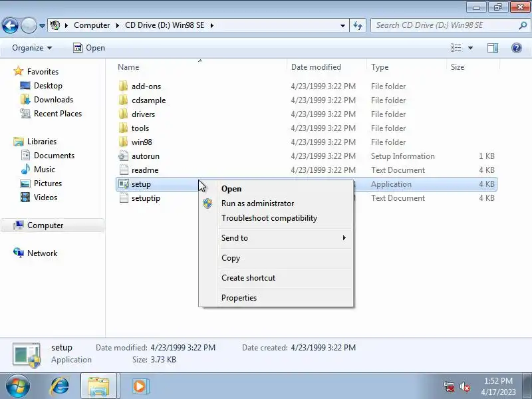Open Recent Places in Favorites

58,113
